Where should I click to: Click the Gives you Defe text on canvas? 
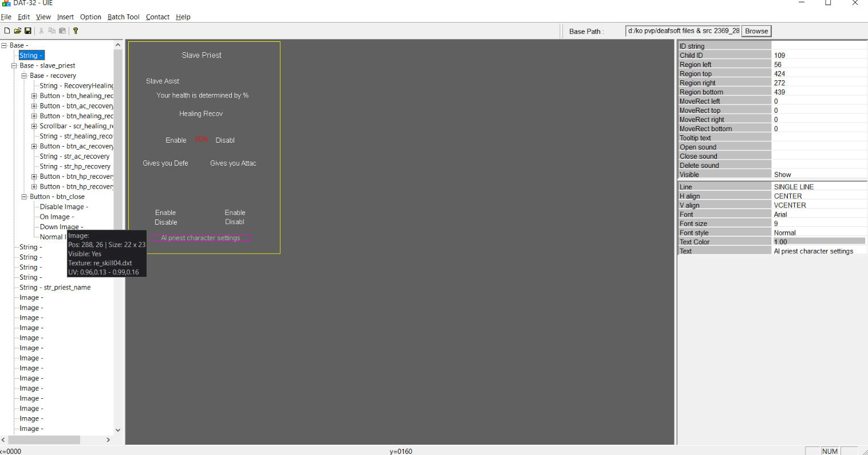coord(165,163)
